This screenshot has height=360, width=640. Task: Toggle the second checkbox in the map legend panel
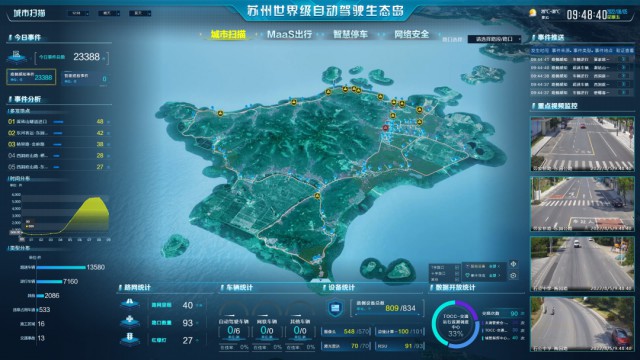pyautogui.click(x=457, y=273)
